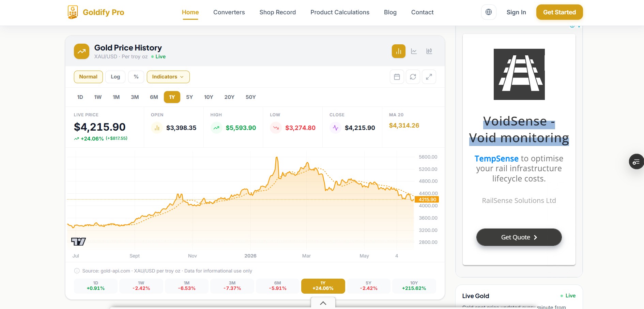Open Shop Record nav item
Screen dimensions: 644x309
(x=278, y=12)
